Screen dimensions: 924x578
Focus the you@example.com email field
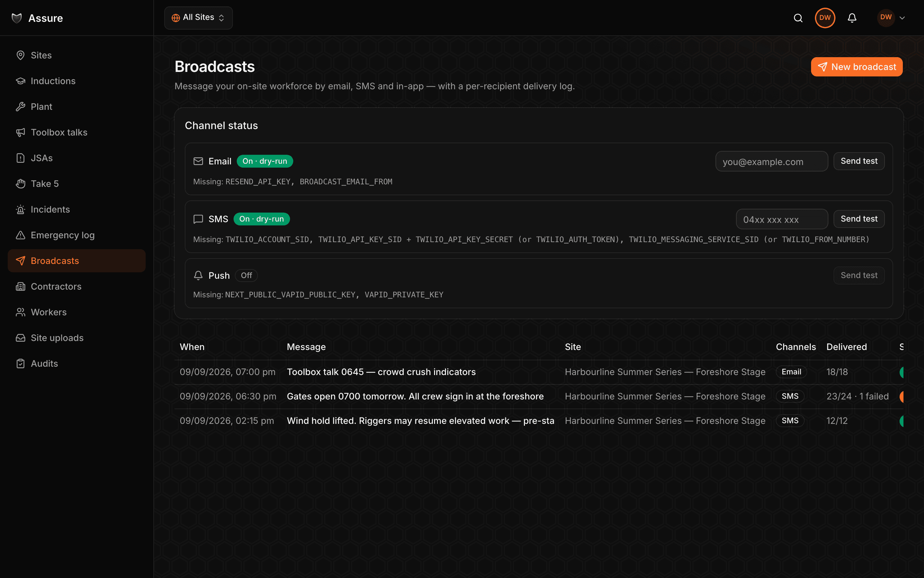(x=771, y=162)
